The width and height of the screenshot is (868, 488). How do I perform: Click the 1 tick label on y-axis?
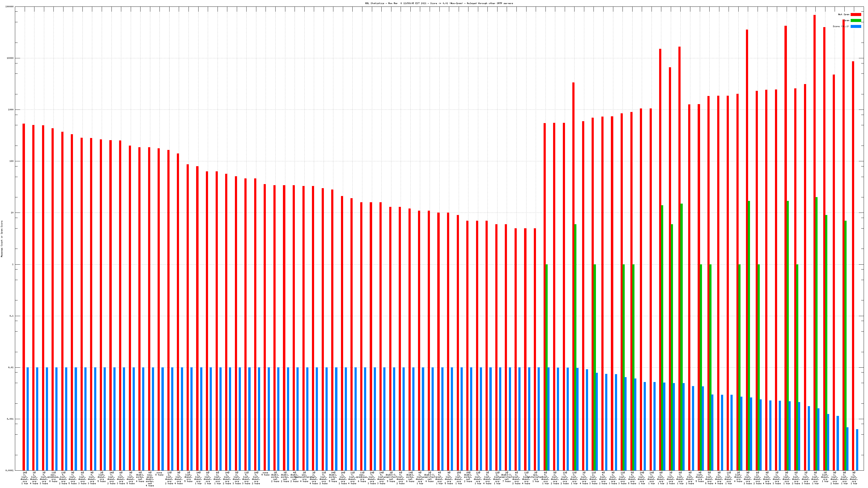[x=13, y=264]
